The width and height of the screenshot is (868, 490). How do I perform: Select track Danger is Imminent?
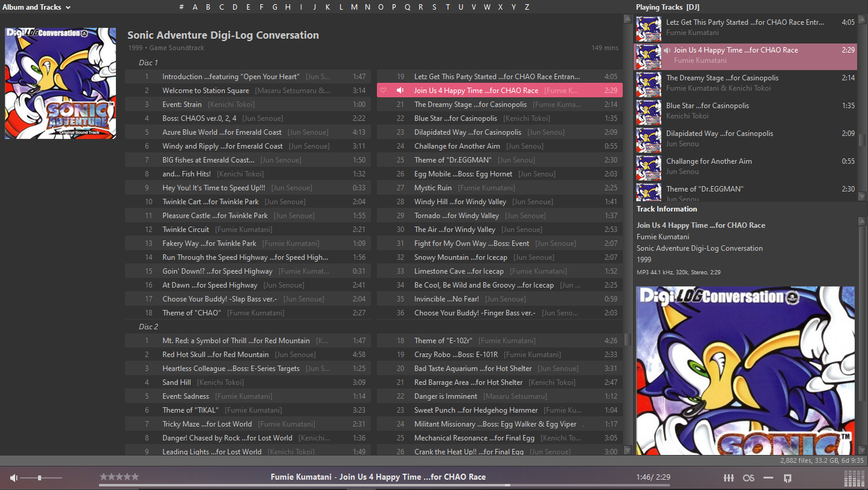coord(500,396)
